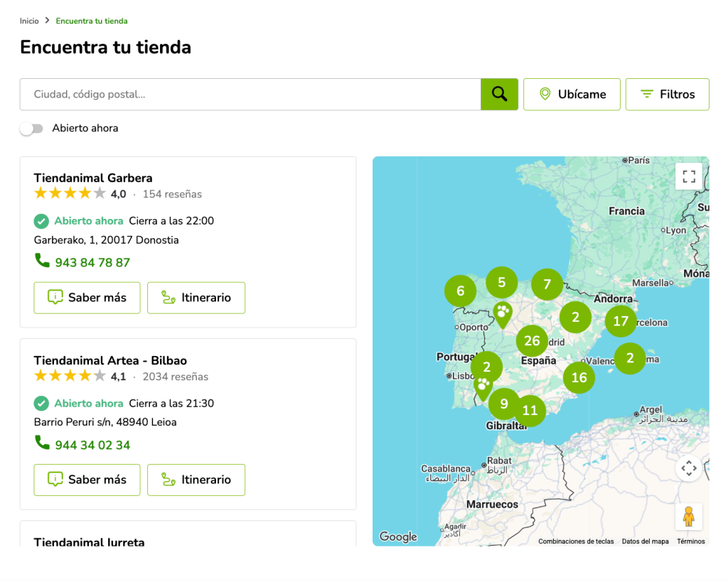Screen dimensions: 728x582
Task: Click Cierra a las 21:30 text
Action: (171, 404)
